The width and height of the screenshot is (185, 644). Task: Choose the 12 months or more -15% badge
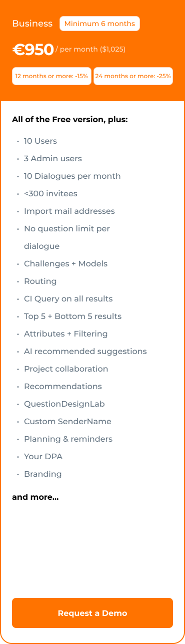(x=51, y=76)
